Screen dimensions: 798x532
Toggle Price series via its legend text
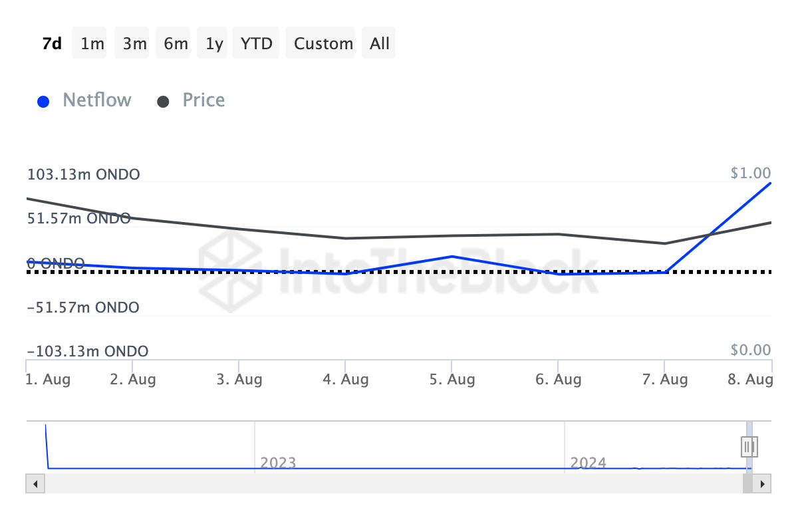tap(203, 100)
